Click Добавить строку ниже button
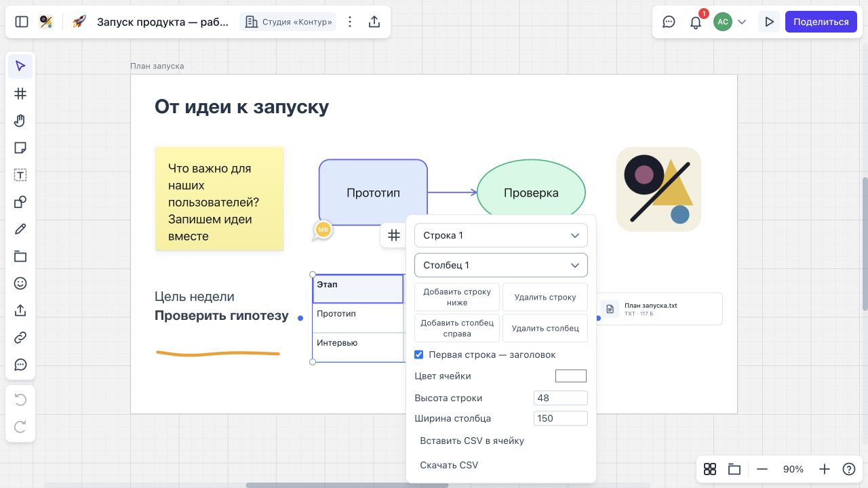 [457, 297]
